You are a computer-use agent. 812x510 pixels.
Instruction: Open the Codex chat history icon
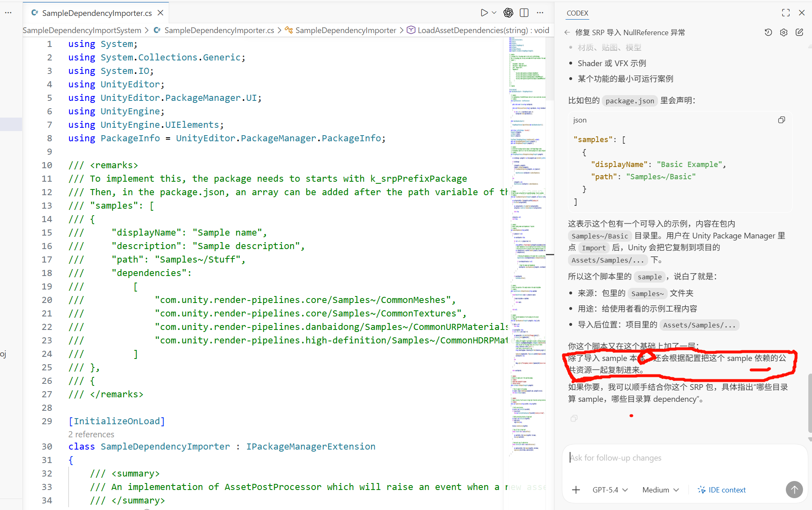coord(768,32)
